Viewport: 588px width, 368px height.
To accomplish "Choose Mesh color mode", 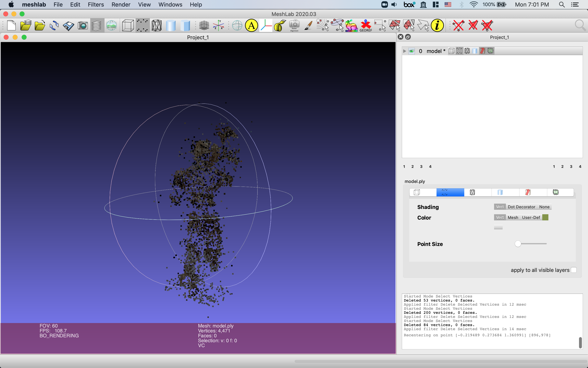I will [x=513, y=218].
